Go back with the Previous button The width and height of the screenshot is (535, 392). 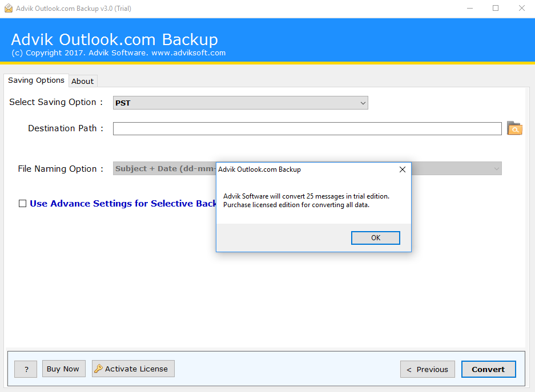click(x=428, y=369)
